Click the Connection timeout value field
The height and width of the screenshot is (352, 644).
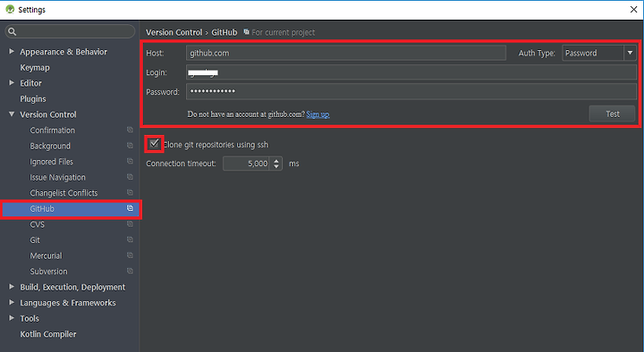(247, 163)
